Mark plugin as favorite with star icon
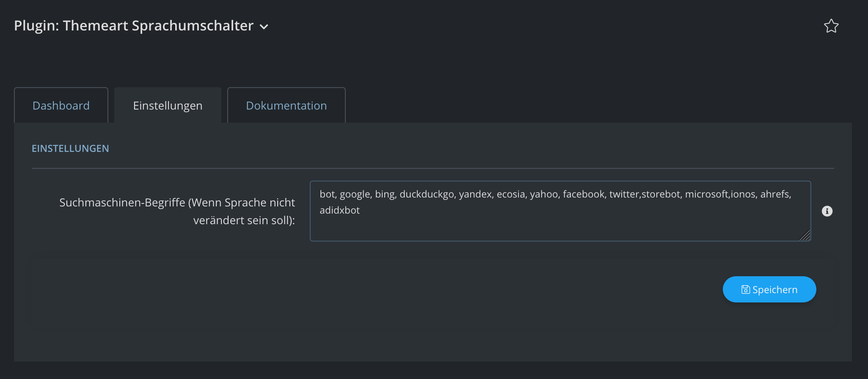This screenshot has width=868, height=379. (831, 26)
